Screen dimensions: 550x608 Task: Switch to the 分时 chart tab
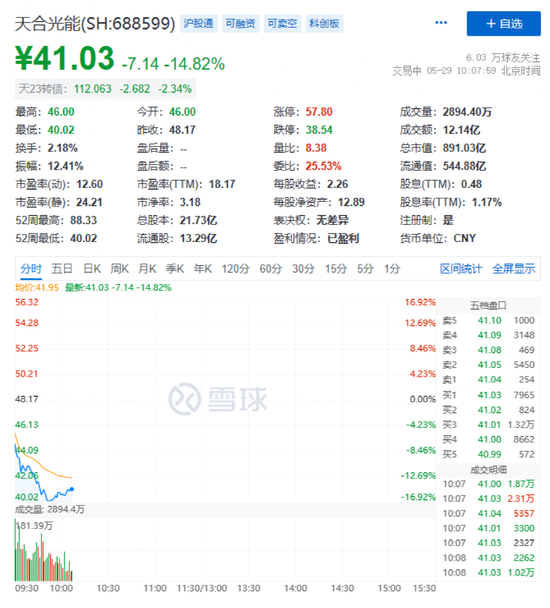coord(31,269)
